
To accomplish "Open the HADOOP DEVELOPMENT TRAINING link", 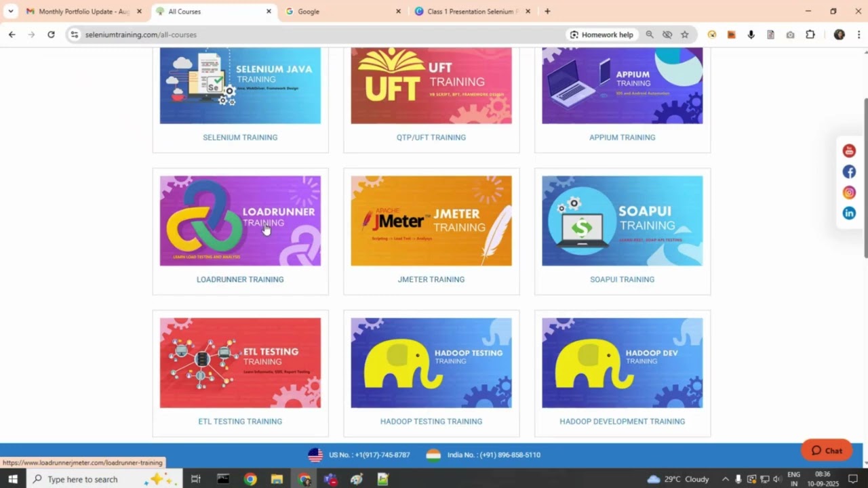I will pos(622,422).
